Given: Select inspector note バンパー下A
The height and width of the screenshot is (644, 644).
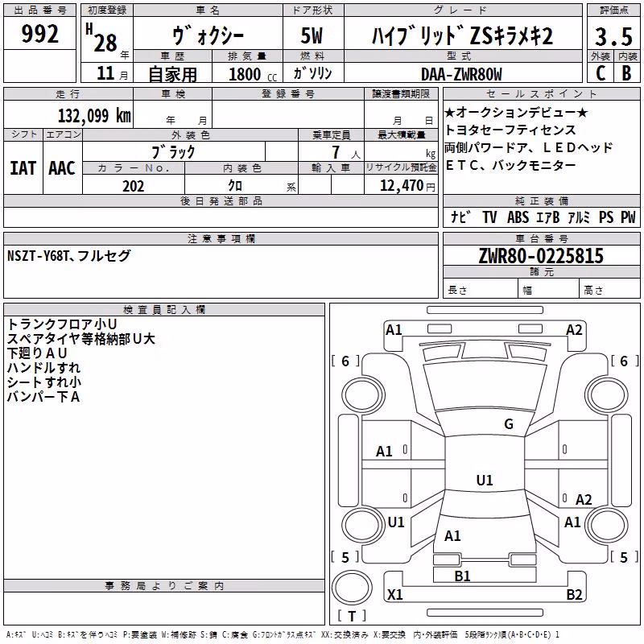Looking at the screenshot, I should 43,396.
